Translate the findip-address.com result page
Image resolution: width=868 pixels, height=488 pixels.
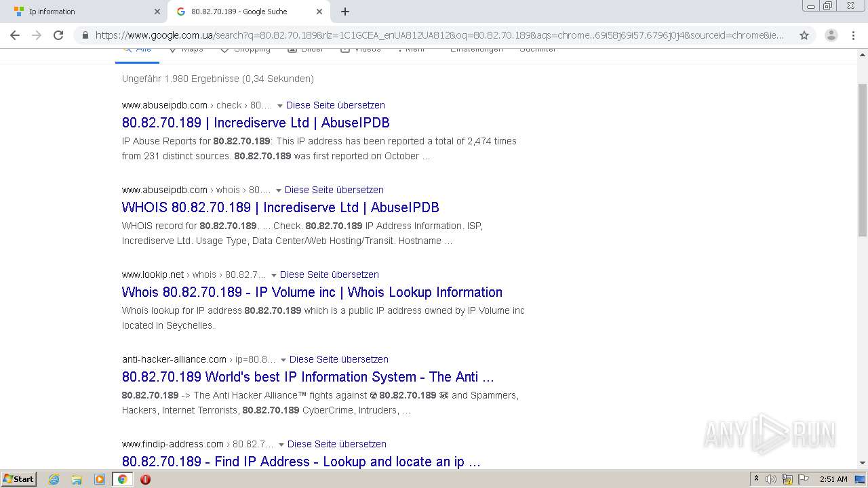pyautogui.click(x=337, y=444)
